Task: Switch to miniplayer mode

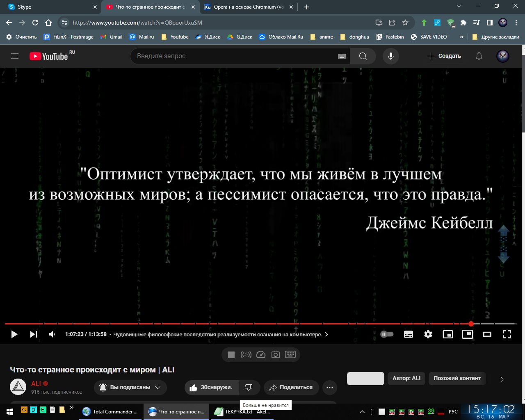Action: click(x=448, y=334)
